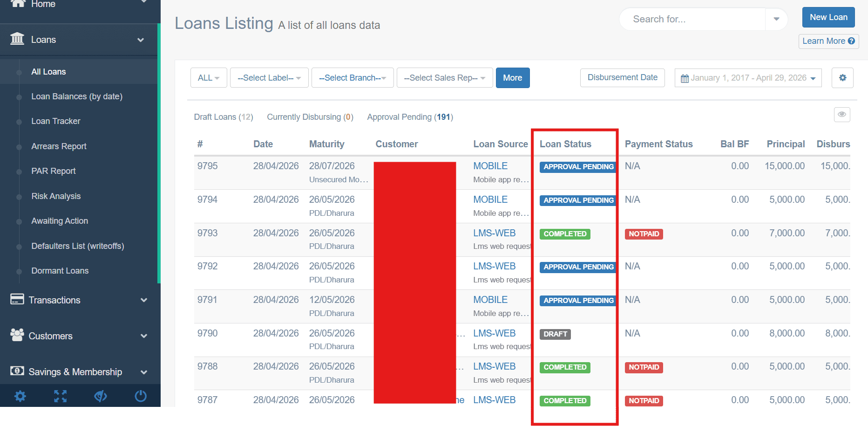
Task: Expand the Savings & Membership chevron
Action: coord(144,372)
